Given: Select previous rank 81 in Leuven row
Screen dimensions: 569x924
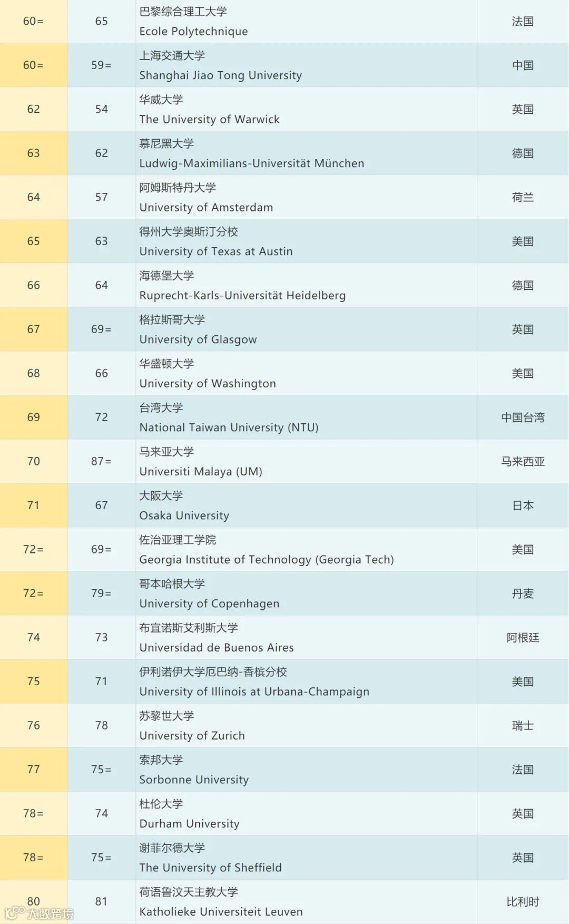Looking at the screenshot, I should [x=101, y=901].
